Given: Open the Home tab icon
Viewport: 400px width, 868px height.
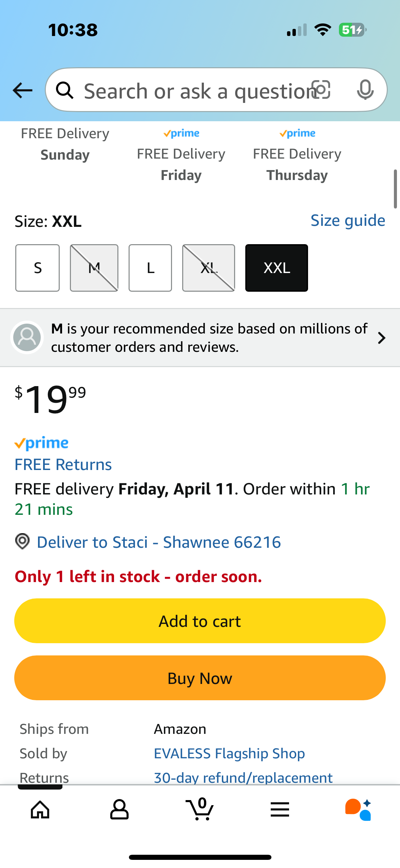Looking at the screenshot, I should (40, 810).
